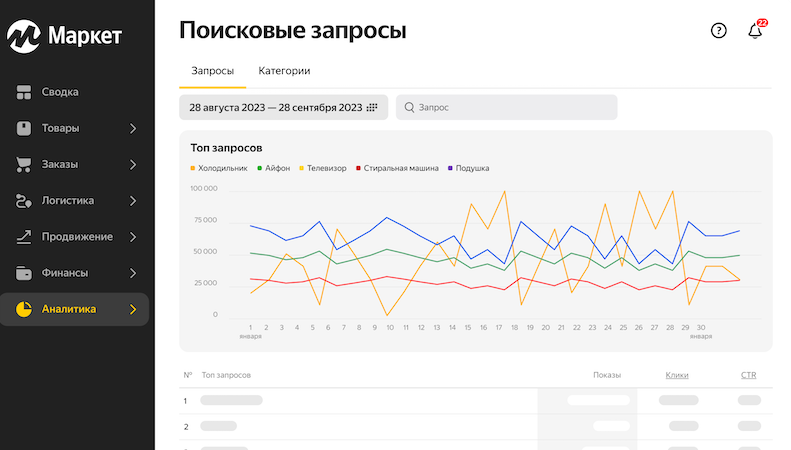This screenshot has width=791, height=450.
Task: Click the Аналитика pie chart icon
Action: 25,309
